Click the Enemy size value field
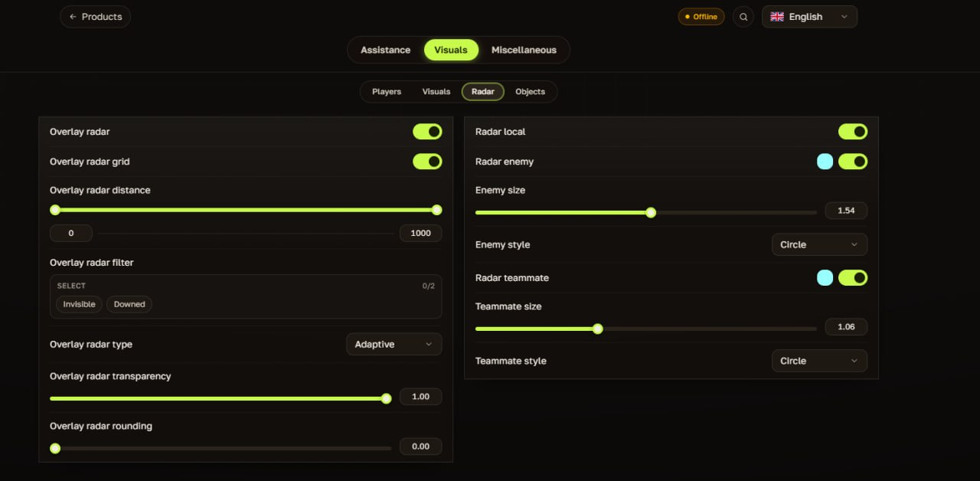The width and height of the screenshot is (980, 481). tap(846, 211)
